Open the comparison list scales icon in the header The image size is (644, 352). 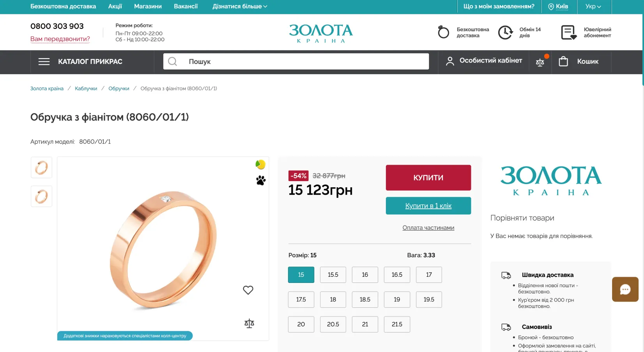[x=540, y=62]
